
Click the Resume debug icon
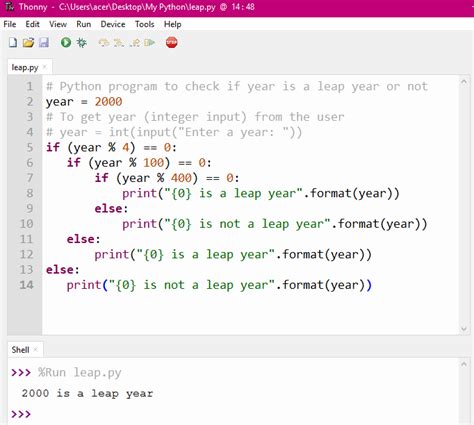pos(150,43)
